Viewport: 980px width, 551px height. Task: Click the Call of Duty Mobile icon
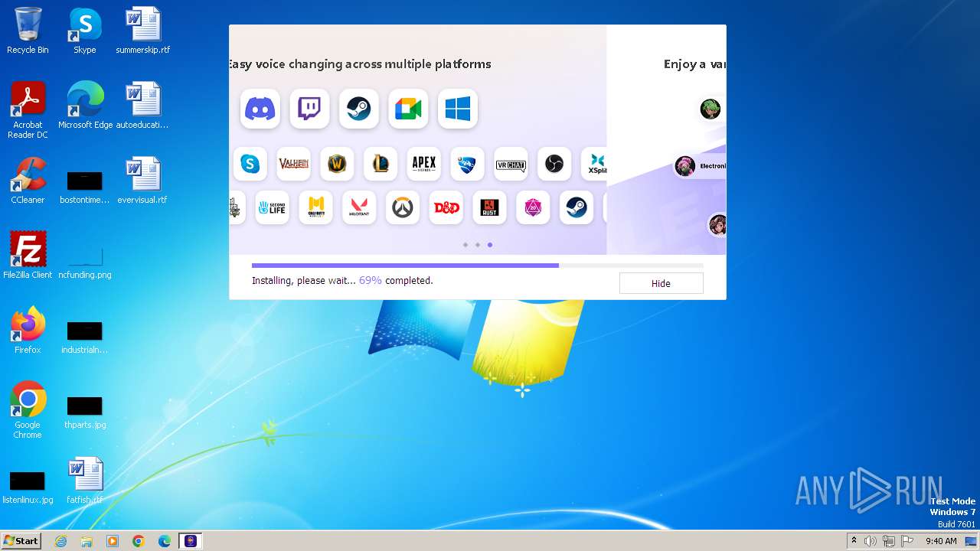pyautogui.click(x=316, y=207)
